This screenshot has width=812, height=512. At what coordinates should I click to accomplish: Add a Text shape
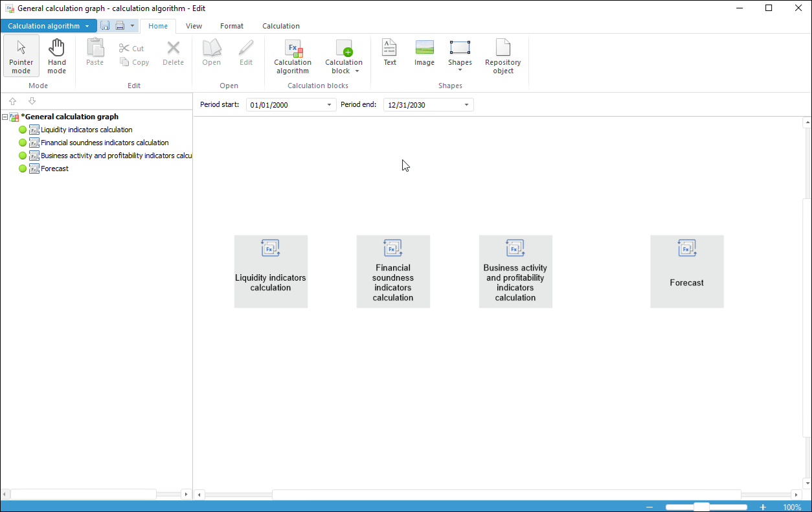(x=390, y=52)
